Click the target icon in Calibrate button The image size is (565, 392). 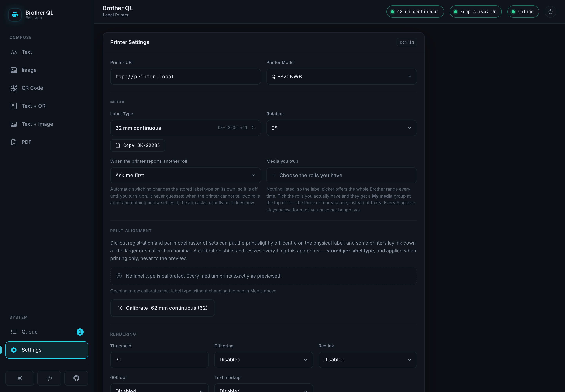pyautogui.click(x=120, y=308)
